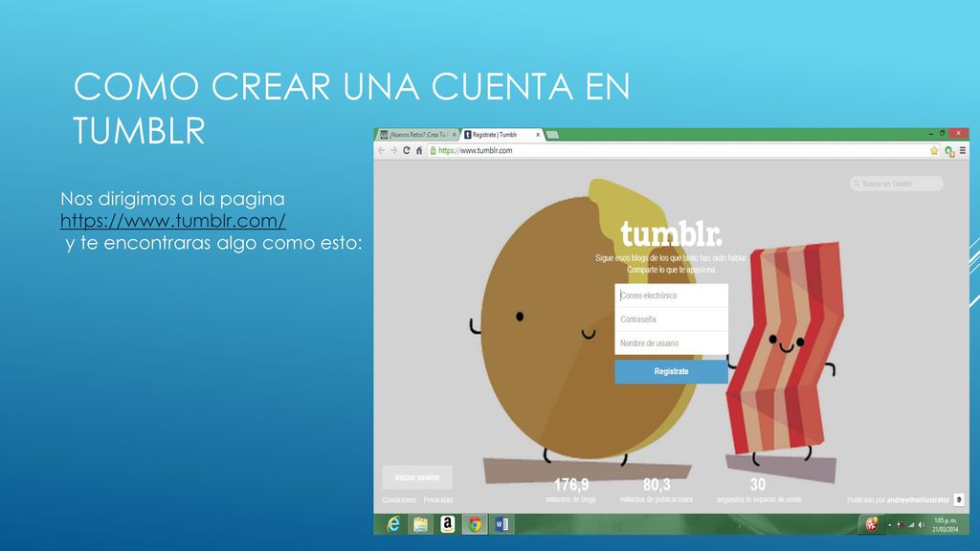Click the '176,9' blogs statistic
The width and height of the screenshot is (980, 551).
(571, 485)
